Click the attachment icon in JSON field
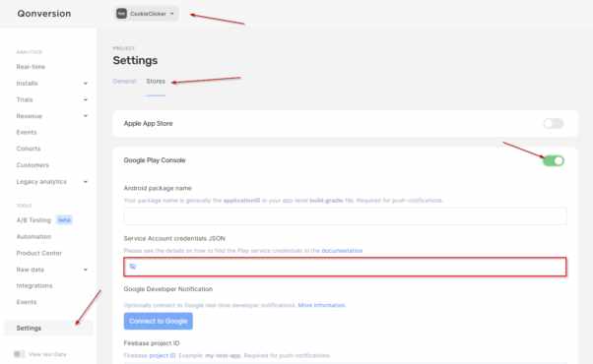Viewport: 593px width, 364px height. pyautogui.click(x=133, y=267)
